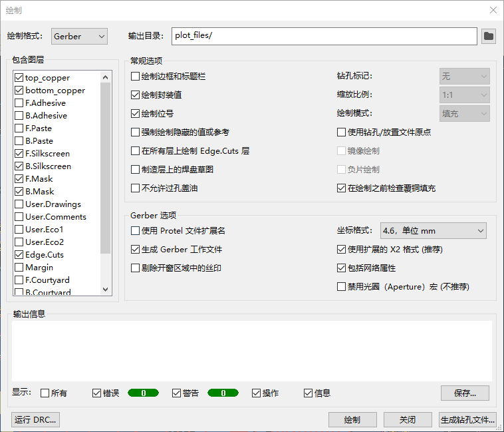Click the folder icon to browse output directory
Image resolution: width=504 pixels, height=432 pixels.
[489, 36]
